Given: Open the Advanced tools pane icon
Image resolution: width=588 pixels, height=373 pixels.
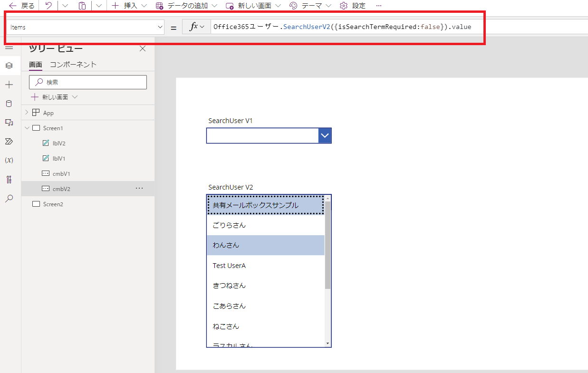Looking at the screenshot, I should point(9,179).
